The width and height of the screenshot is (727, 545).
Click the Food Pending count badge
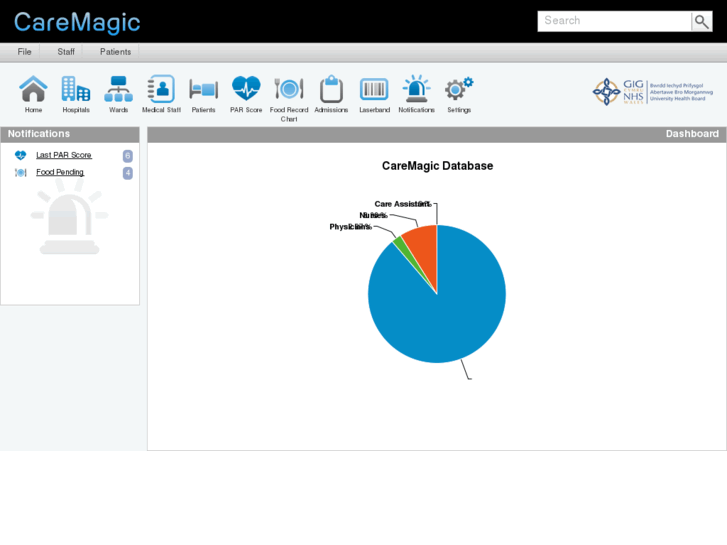(128, 173)
